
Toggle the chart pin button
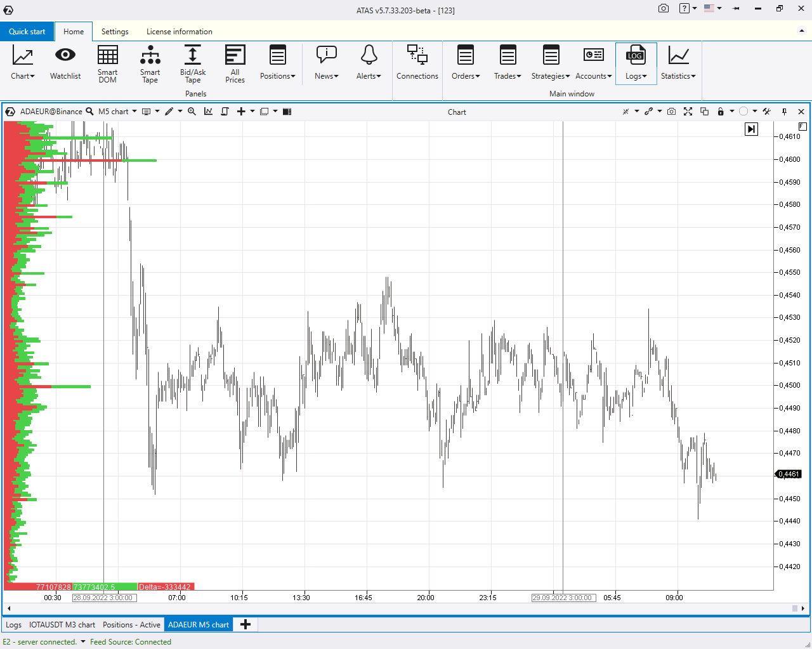(x=784, y=112)
